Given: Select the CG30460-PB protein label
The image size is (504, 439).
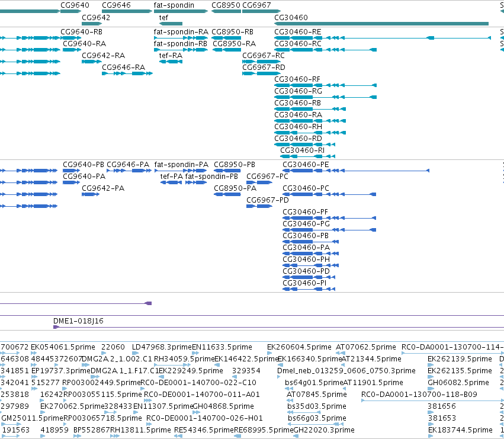Looking at the screenshot, I should tap(306, 236).
